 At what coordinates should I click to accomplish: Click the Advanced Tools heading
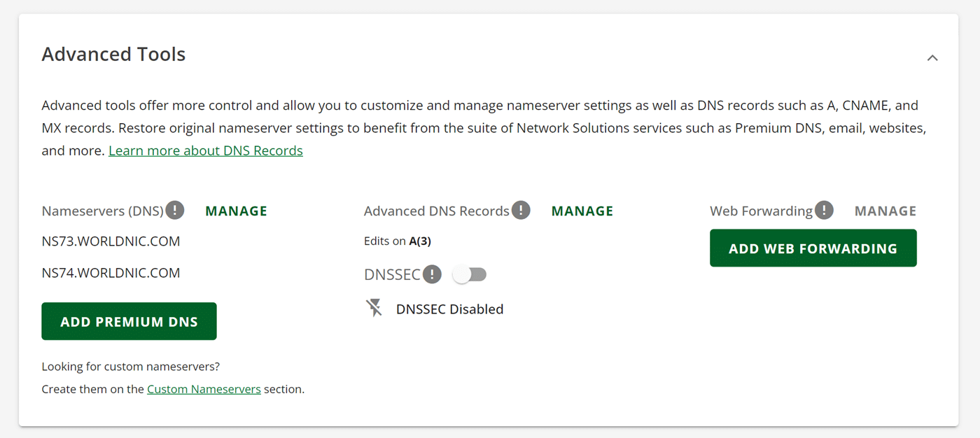coord(113,54)
